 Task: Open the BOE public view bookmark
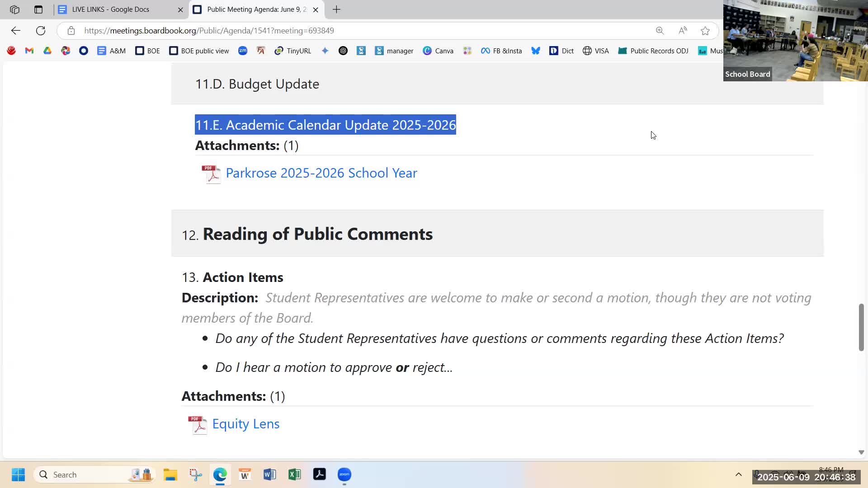click(x=199, y=51)
